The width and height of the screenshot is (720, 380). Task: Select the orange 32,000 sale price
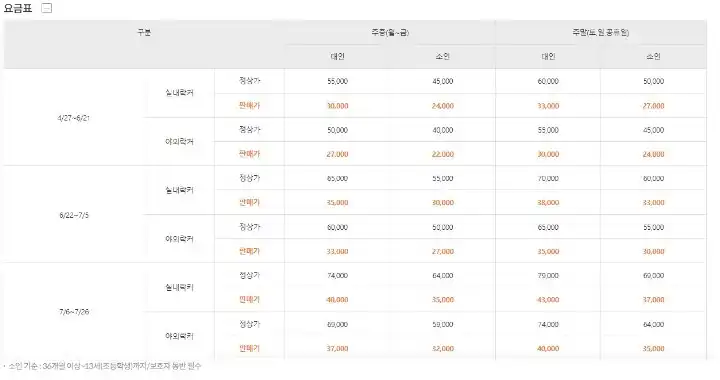click(x=443, y=349)
